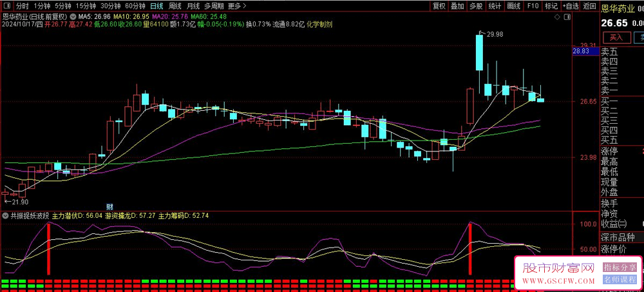The width and height of the screenshot is (644, 292).
Task: Click the 收益(三) earnings row label
Action: tap(614, 224)
